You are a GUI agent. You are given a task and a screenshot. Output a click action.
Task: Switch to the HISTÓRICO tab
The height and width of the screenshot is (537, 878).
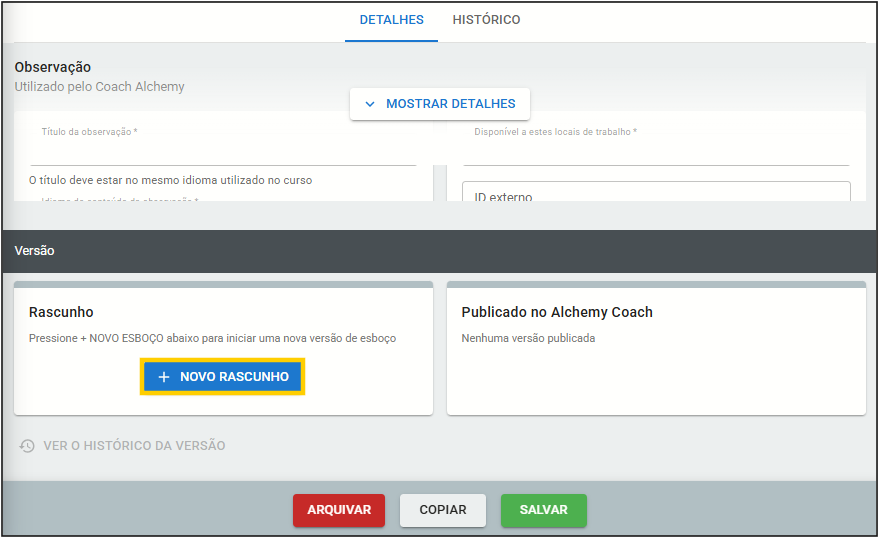pyautogui.click(x=486, y=20)
